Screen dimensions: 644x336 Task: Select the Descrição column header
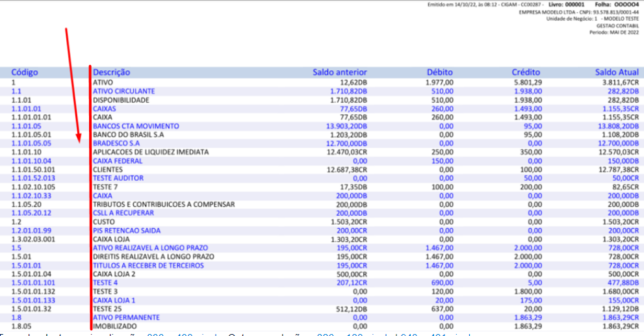(x=111, y=72)
